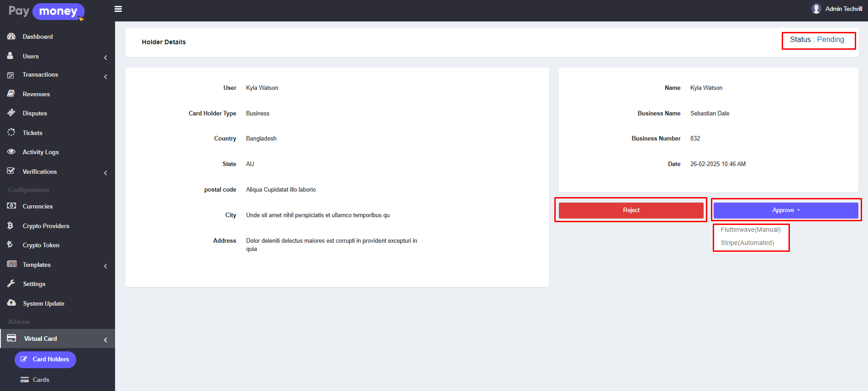Expand the Verifications submenu arrow
The width and height of the screenshot is (868, 391).
pyautogui.click(x=105, y=173)
